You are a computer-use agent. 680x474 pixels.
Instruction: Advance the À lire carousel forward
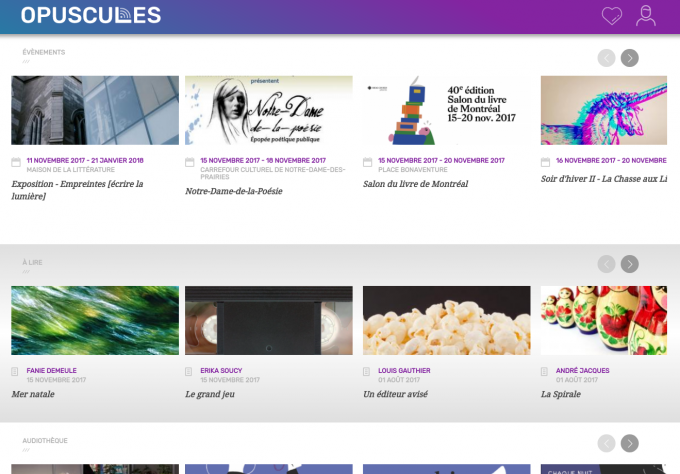point(630,264)
